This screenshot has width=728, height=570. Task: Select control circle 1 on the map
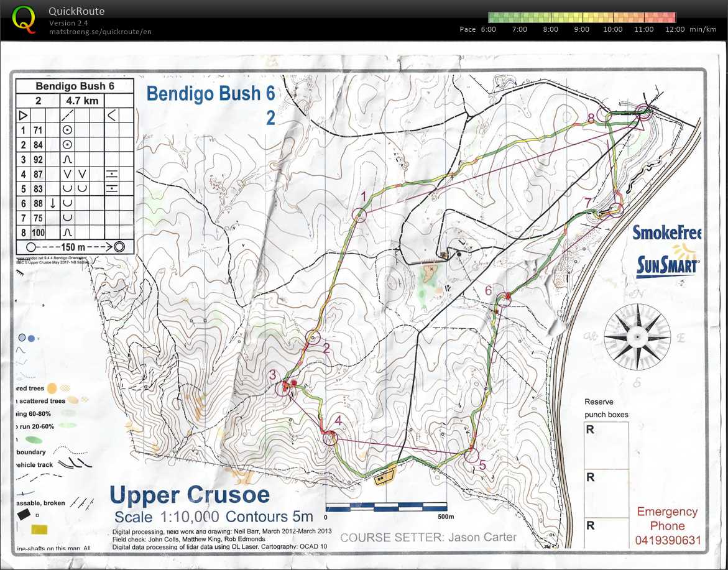click(359, 215)
